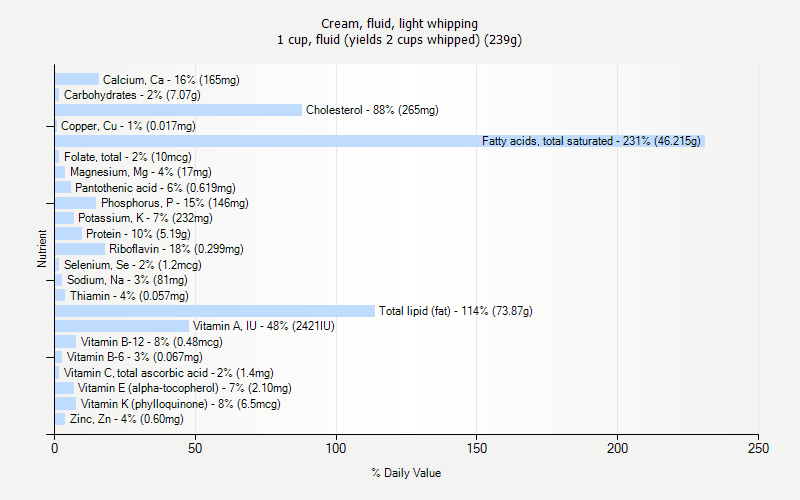Image resolution: width=800 pixels, height=500 pixels.
Task: Click the Pantothenic acid - 6% (0.619mg) label
Action: click(x=155, y=188)
